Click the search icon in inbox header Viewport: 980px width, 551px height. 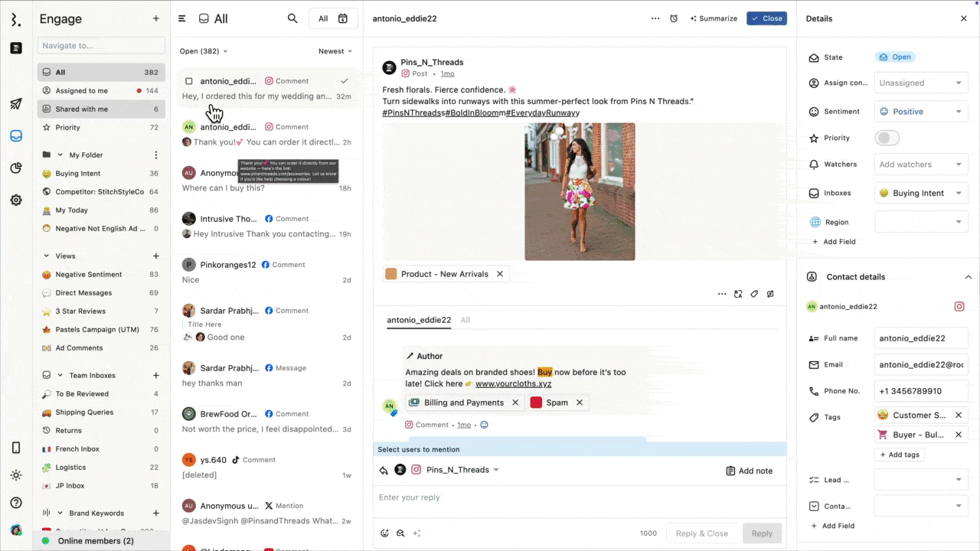tap(292, 18)
